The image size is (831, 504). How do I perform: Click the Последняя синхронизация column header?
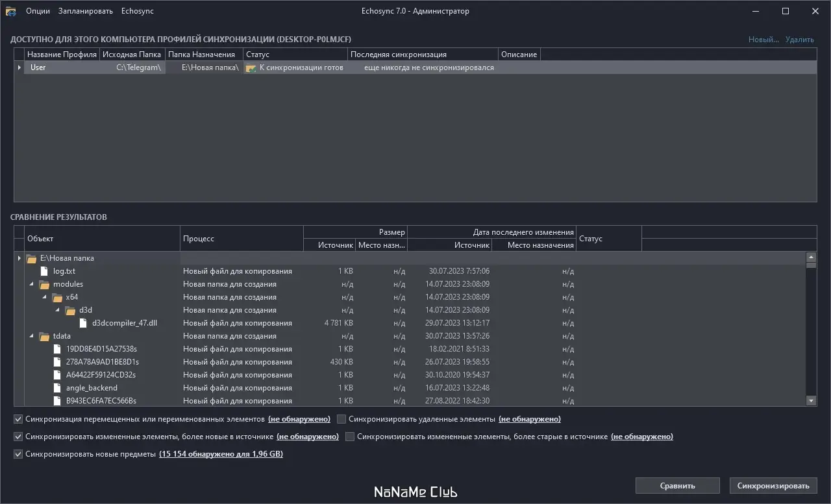point(423,54)
